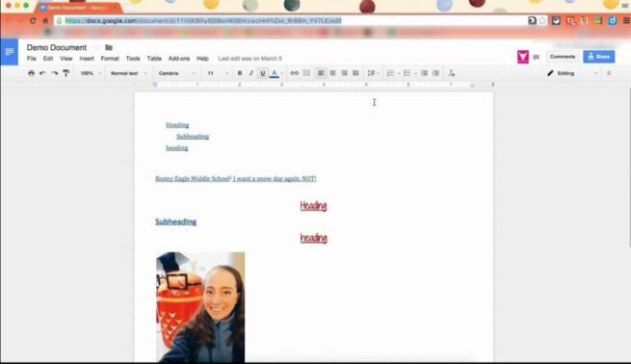Toggle bold formatting
This screenshot has width=631, height=364.
tap(240, 73)
